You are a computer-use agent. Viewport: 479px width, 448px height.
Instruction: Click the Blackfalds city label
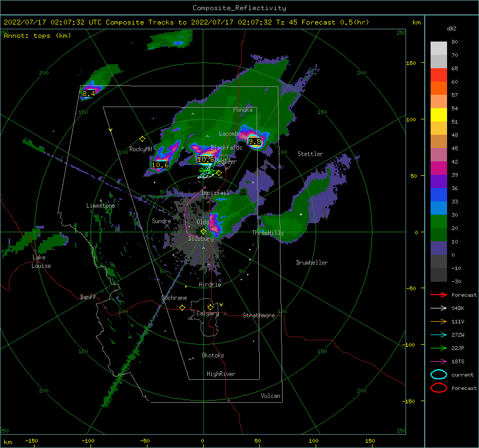click(226, 148)
